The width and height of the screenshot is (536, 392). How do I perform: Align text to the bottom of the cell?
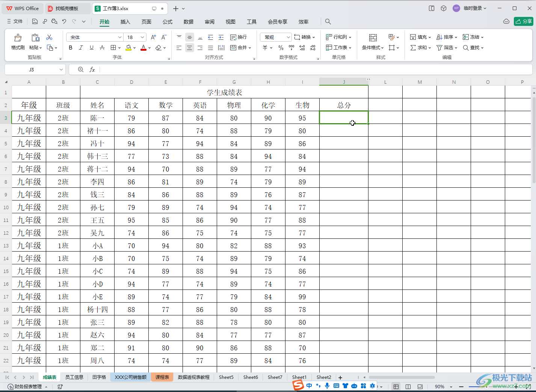point(200,37)
